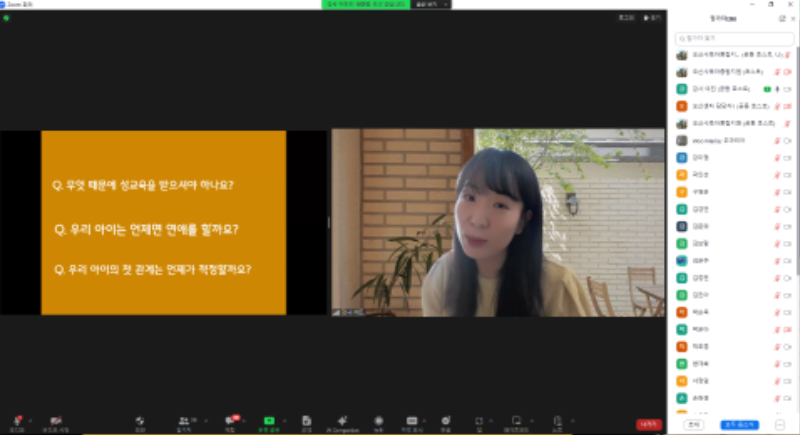Open the Reactions icon in the toolbar

[x=446, y=421]
